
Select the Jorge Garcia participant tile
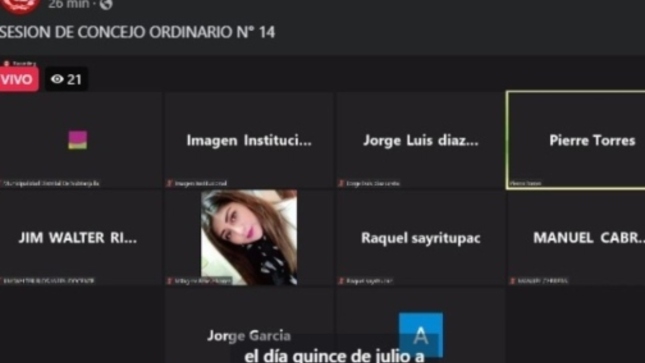[249, 325]
